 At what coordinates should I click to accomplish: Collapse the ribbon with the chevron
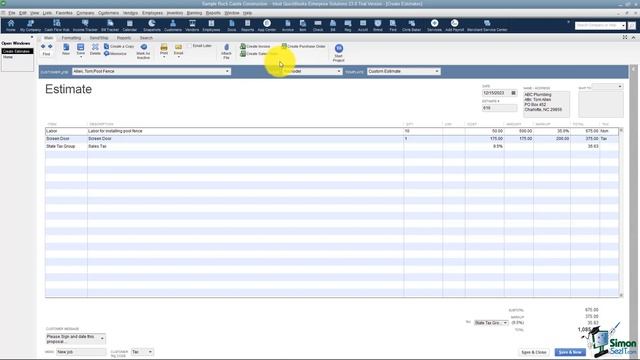click(x=633, y=38)
